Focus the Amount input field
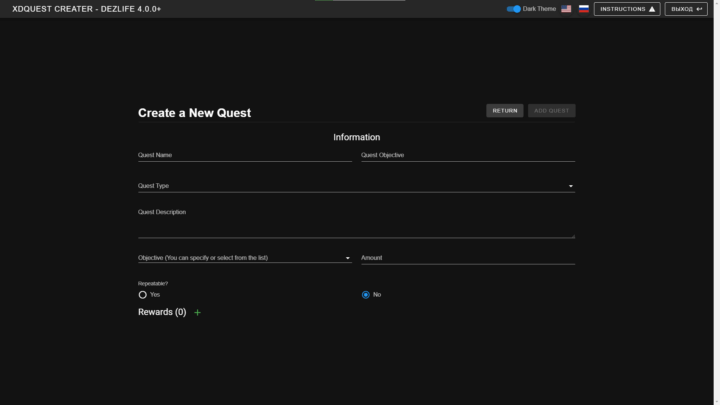The image size is (720, 405). [x=467, y=258]
